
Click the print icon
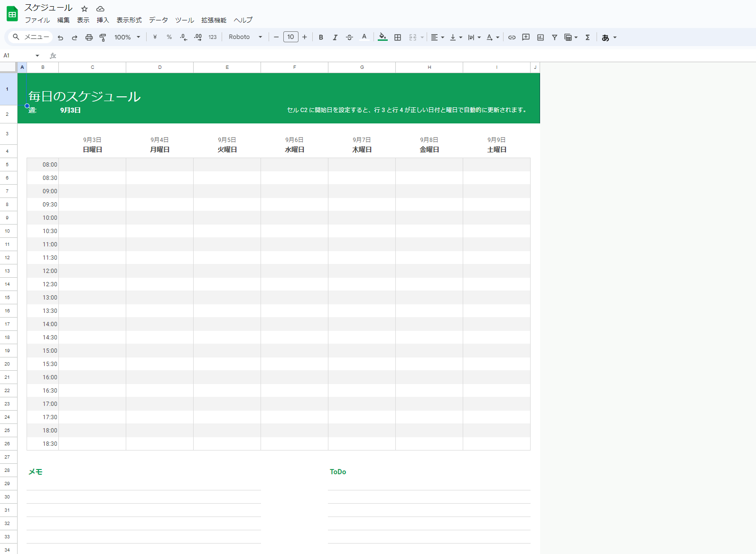(x=89, y=38)
